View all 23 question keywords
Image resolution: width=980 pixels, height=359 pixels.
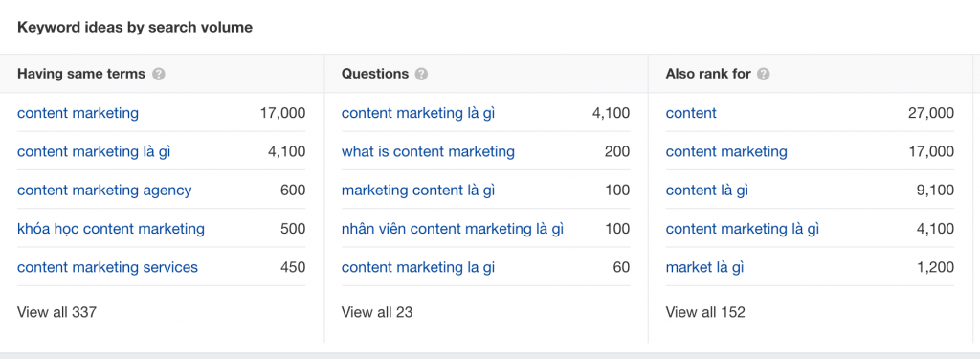tap(377, 312)
